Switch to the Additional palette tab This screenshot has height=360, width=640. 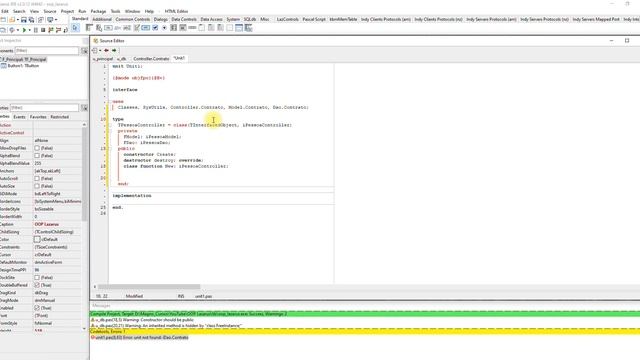pos(102,19)
